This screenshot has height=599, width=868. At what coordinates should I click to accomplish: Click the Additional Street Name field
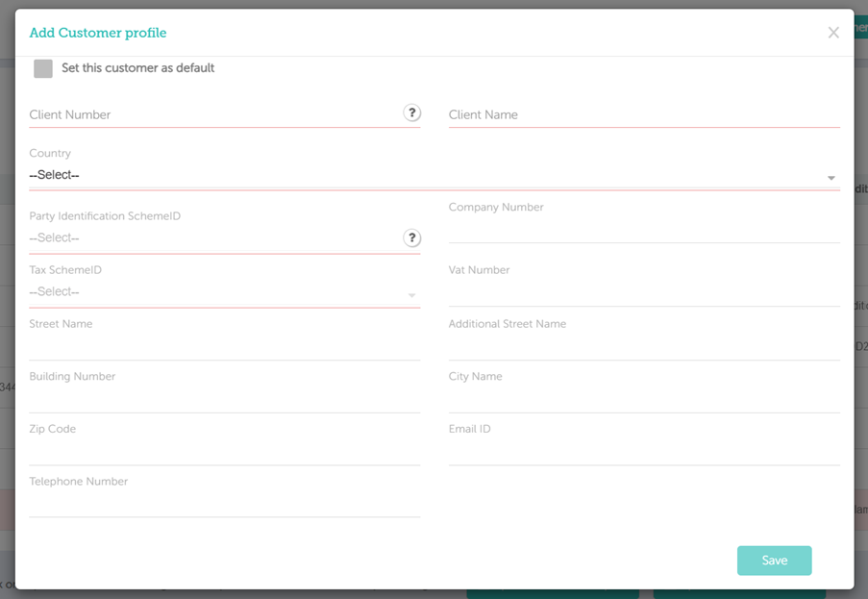[x=643, y=347]
